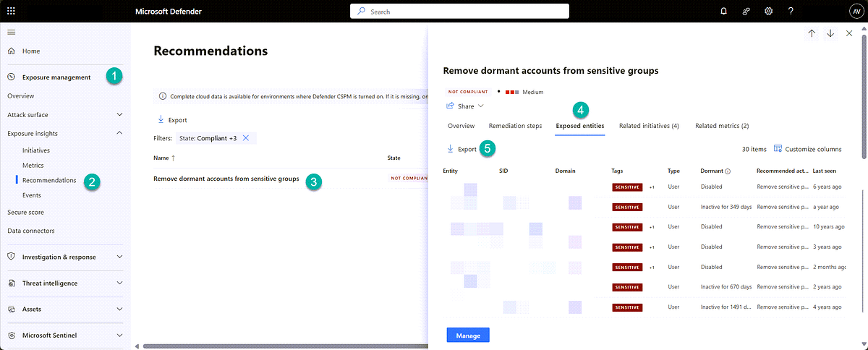The width and height of the screenshot is (868, 350).
Task: Go to next item with down arrow
Action: point(830,33)
